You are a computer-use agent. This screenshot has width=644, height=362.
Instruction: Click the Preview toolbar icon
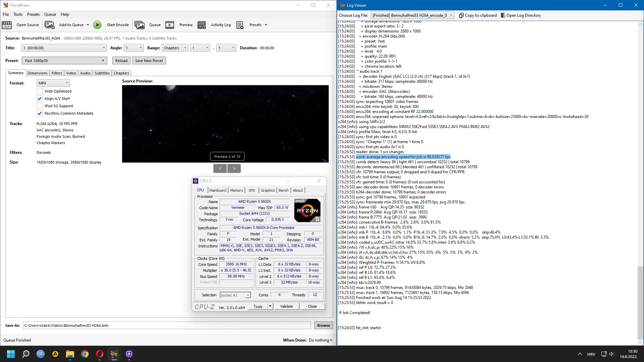point(170,25)
